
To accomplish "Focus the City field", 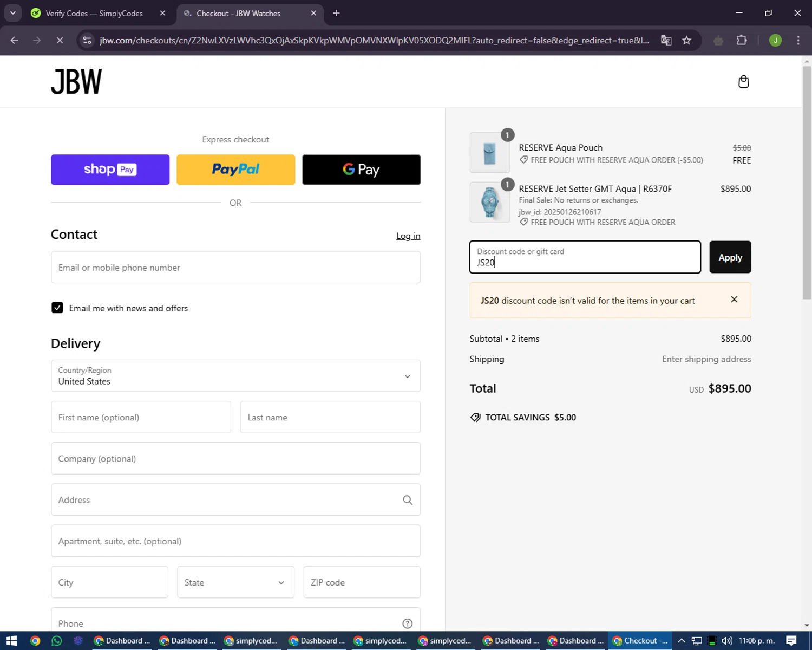I will click(x=109, y=582).
